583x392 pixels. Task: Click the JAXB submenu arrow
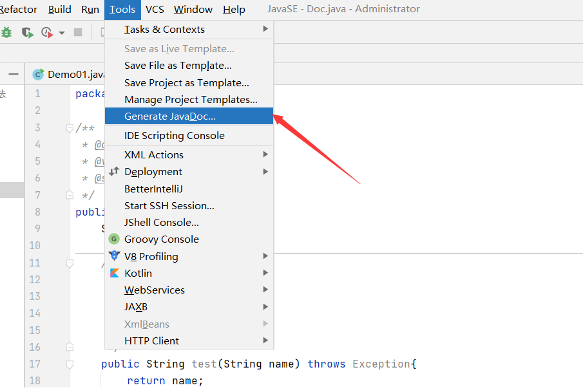click(265, 306)
